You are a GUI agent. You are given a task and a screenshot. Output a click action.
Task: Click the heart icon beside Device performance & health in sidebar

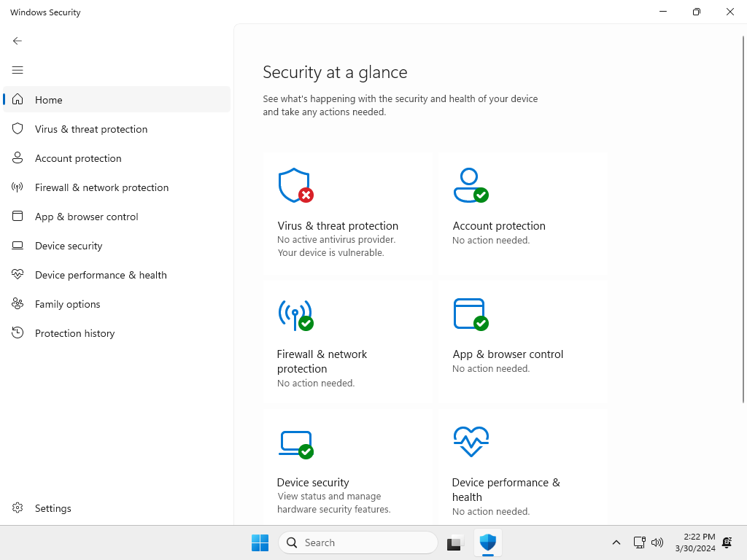pos(18,274)
